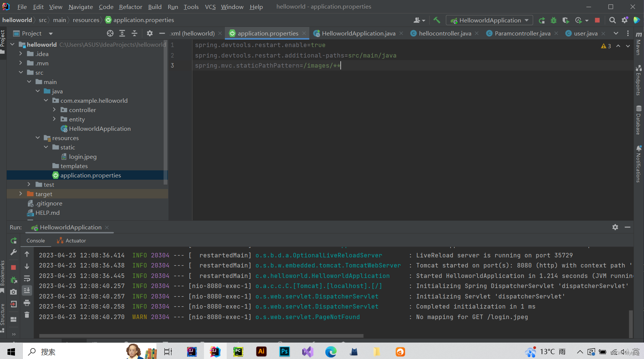This screenshot has width=644, height=359.
Task: Open search everywhere with the magnifier icon
Action: click(612, 20)
